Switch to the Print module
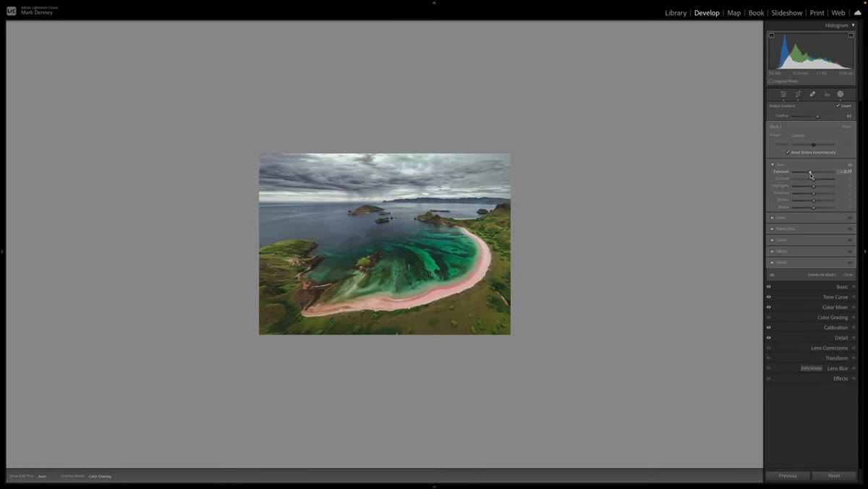This screenshot has height=489, width=868. click(817, 13)
